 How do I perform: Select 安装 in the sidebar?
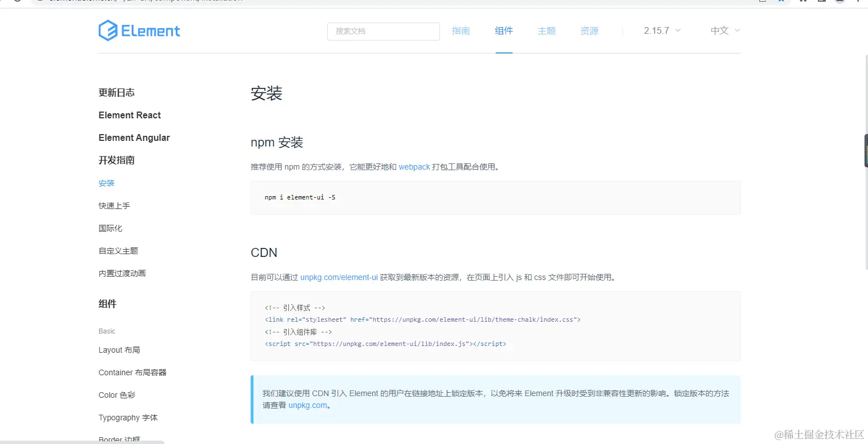[x=106, y=183]
